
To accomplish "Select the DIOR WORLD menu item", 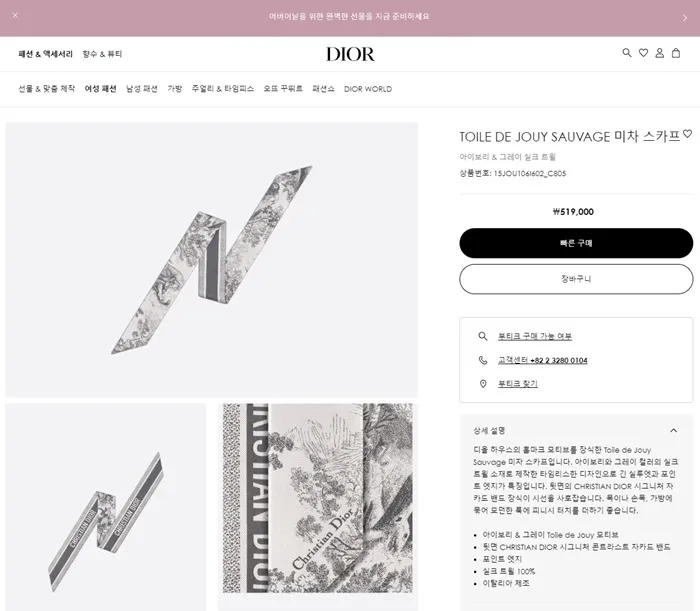I will coord(368,89).
